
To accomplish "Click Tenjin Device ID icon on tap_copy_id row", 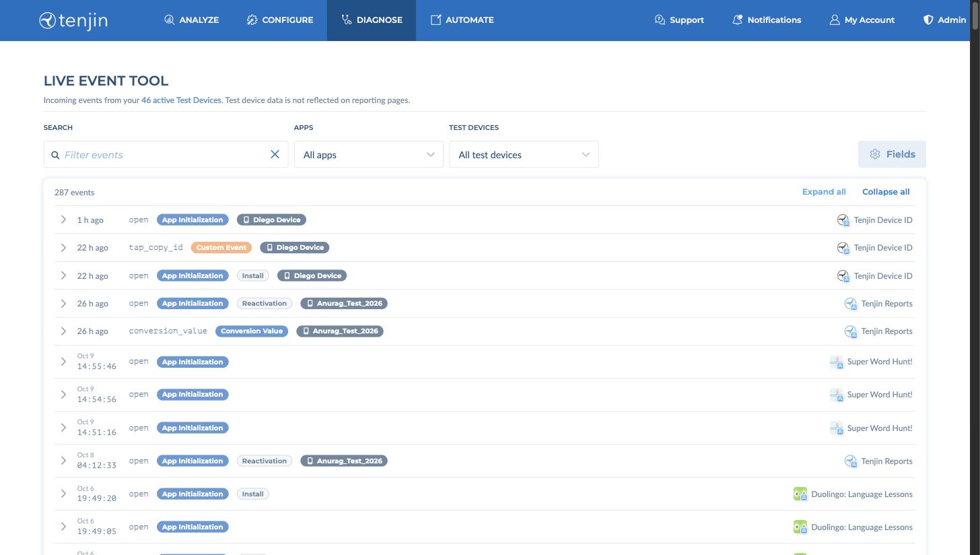I will pyautogui.click(x=843, y=248).
